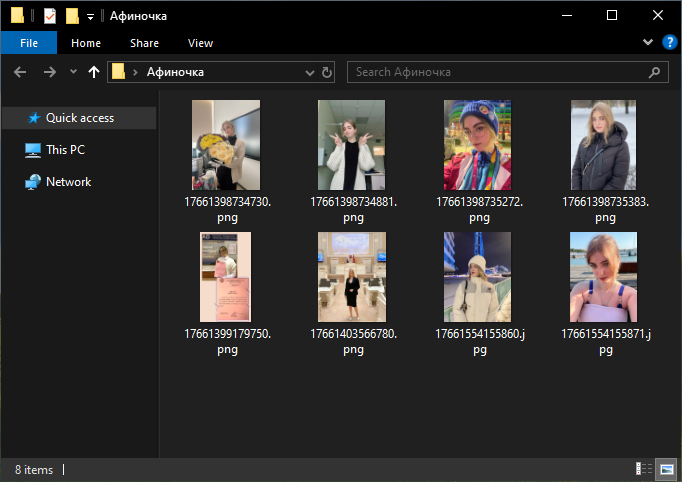Go up one folder level
This screenshot has height=482, width=682.
94,72
